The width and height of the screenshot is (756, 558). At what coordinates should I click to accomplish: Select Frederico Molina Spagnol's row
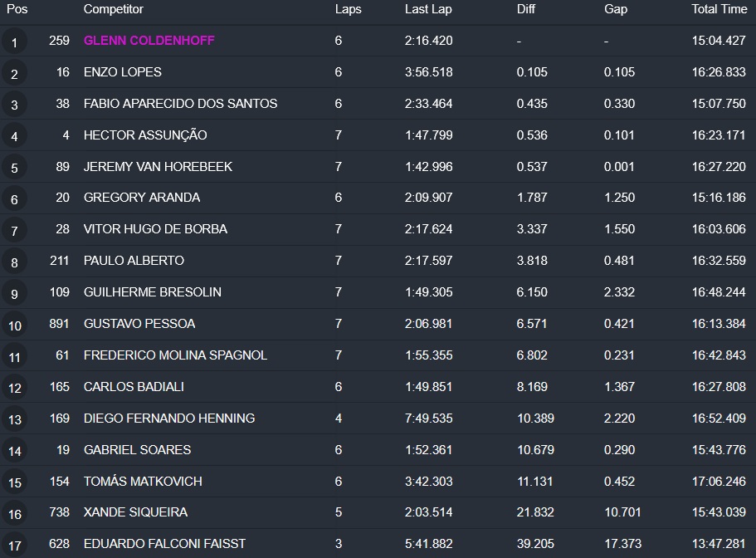click(175, 355)
